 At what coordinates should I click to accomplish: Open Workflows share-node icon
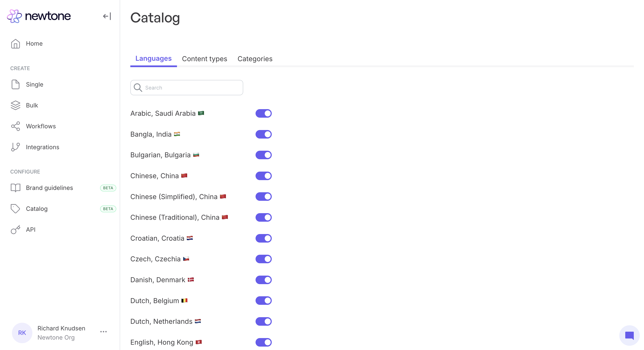coord(16,126)
